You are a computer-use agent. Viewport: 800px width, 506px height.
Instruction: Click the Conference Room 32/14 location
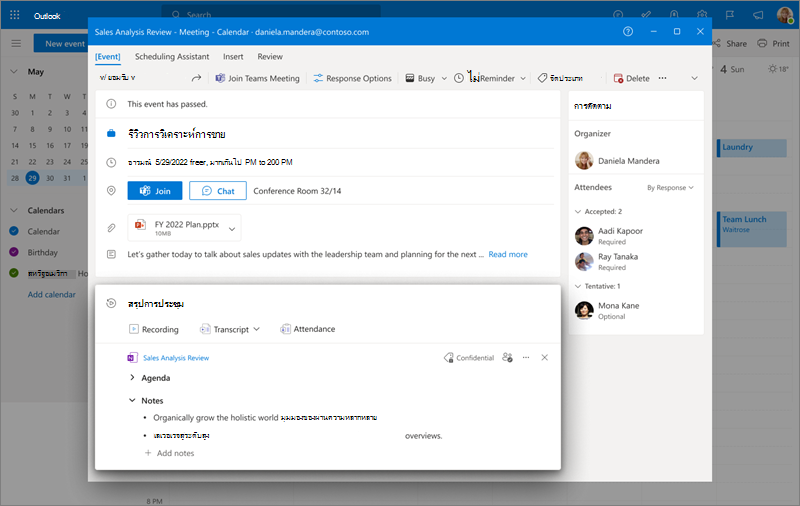(297, 191)
